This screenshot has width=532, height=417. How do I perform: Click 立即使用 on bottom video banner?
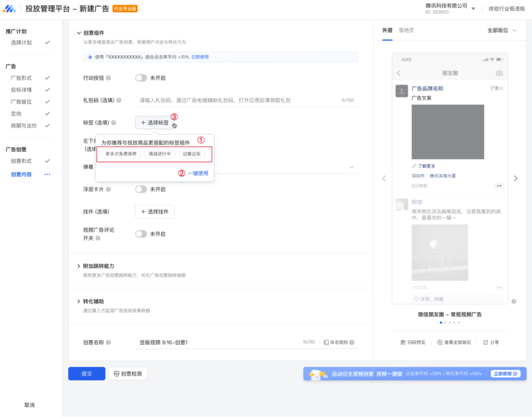[x=505, y=374]
